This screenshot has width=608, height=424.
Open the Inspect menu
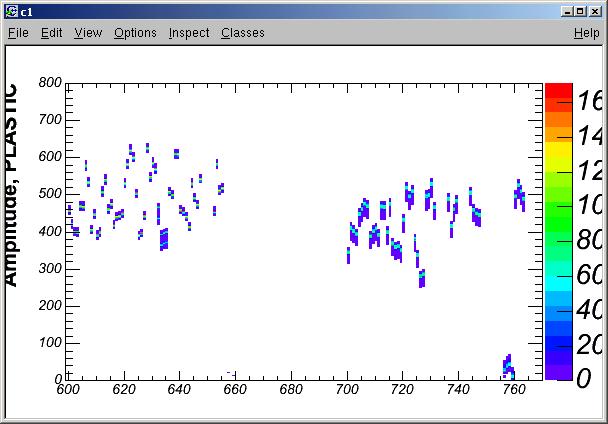[x=189, y=33]
